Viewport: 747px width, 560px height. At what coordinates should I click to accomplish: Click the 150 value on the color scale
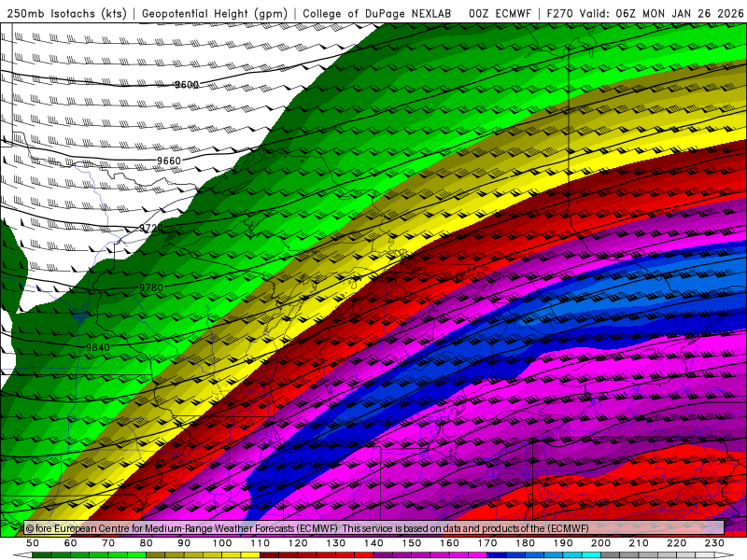(x=412, y=543)
